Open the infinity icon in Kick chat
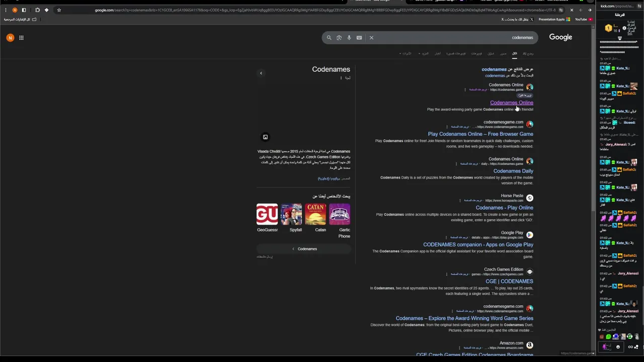The image size is (644, 362). point(630,347)
